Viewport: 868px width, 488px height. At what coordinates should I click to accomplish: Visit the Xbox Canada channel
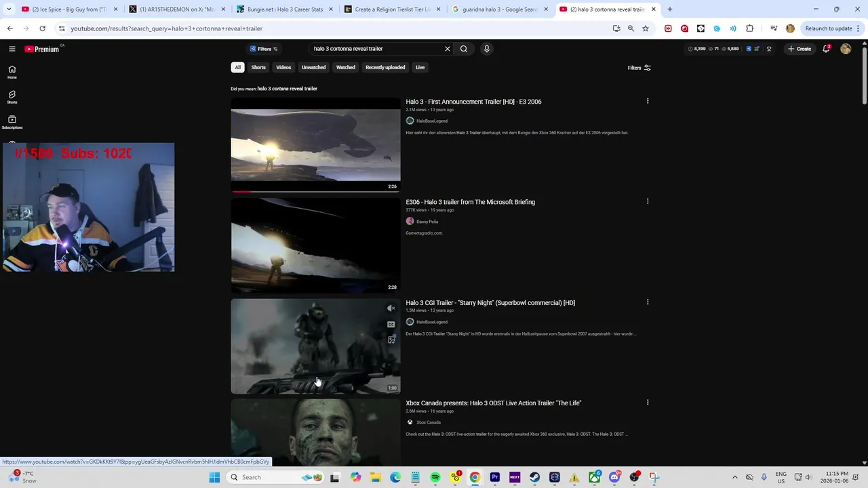[x=429, y=422]
